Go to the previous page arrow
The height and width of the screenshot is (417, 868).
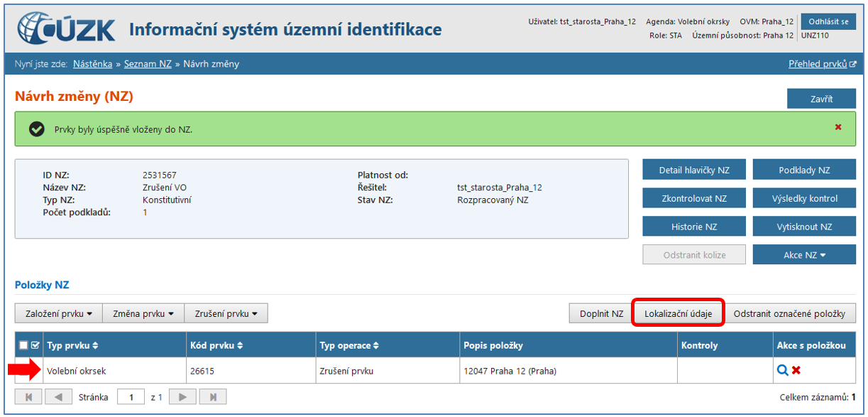(59, 397)
